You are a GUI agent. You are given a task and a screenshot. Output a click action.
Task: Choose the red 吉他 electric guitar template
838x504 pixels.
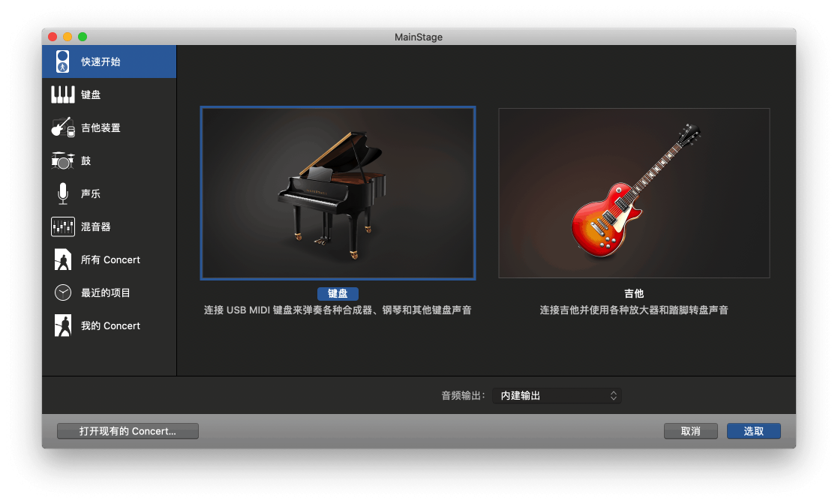[x=634, y=192]
